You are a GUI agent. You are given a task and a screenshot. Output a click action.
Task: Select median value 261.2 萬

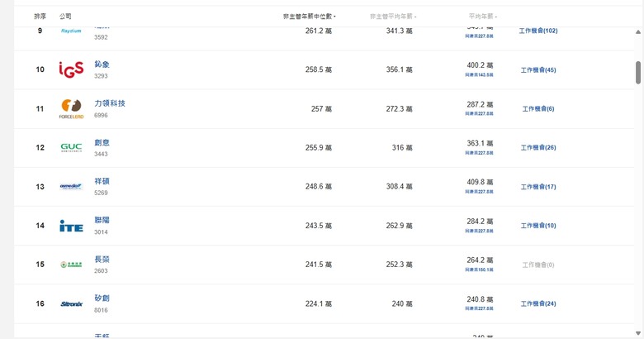(x=319, y=31)
